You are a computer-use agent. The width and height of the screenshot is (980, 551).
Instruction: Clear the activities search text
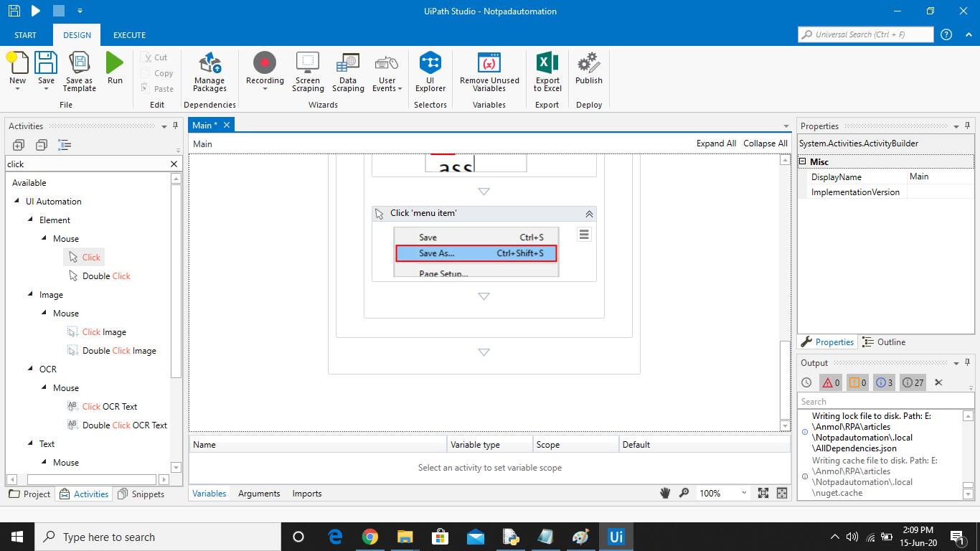click(x=174, y=164)
